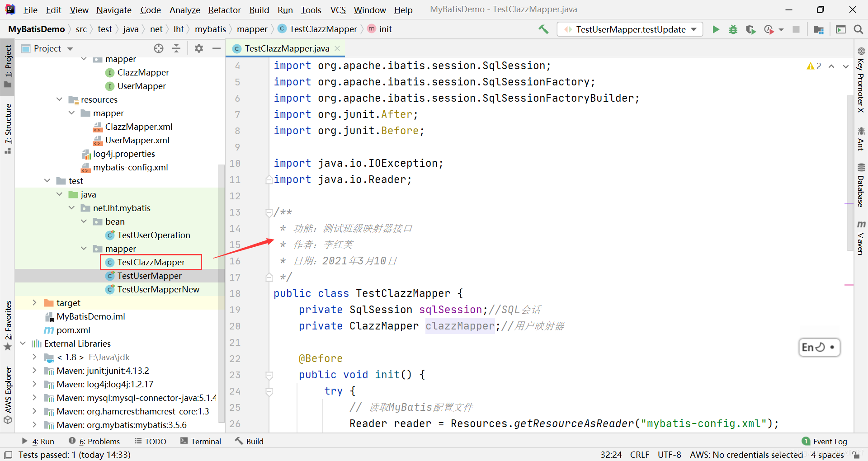Click the Build project hammer icon
This screenshot has height=461, width=868.
pyautogui.click(x=543, y=29)
